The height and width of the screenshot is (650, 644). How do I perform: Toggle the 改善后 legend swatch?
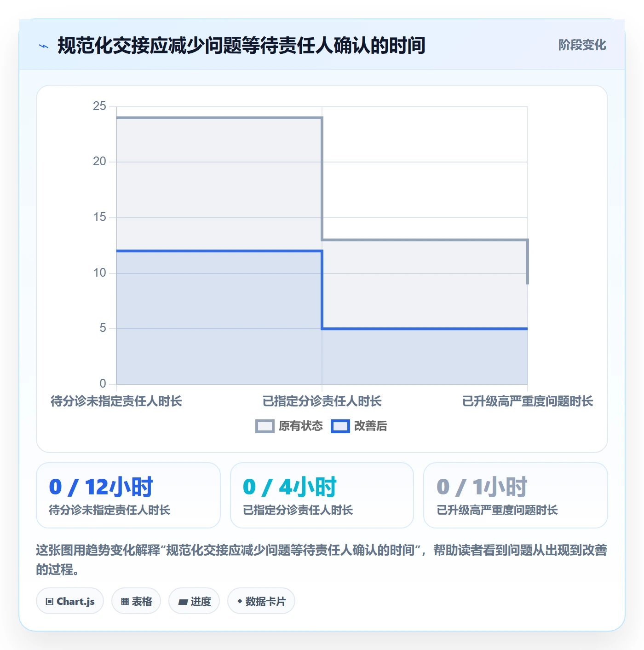point(340,426)
